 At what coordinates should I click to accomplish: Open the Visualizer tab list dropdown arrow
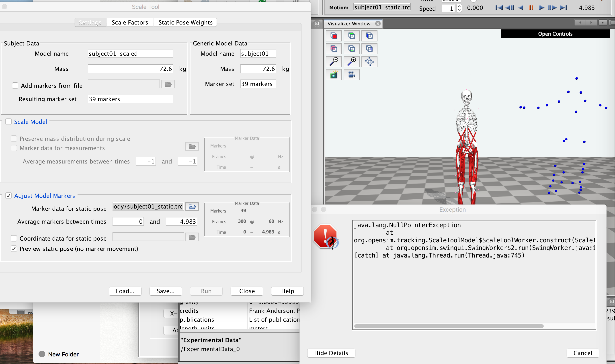pyautogui.click(x=603, y=22)
